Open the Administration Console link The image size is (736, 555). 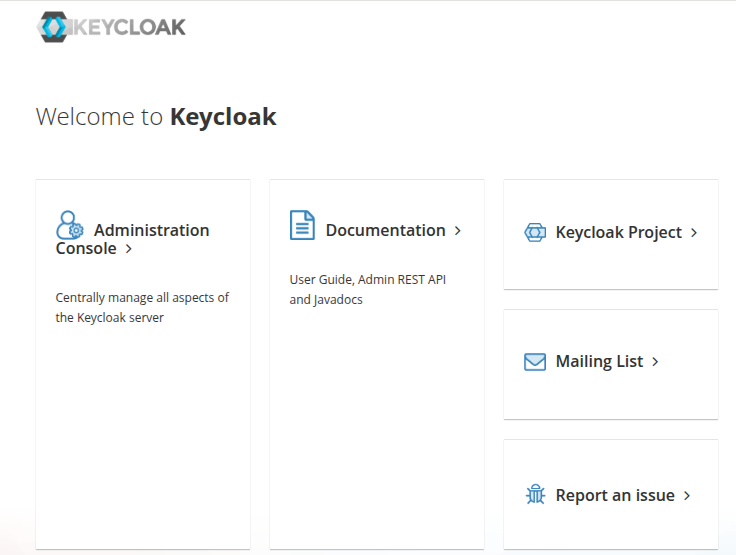pyautogui.click(x=151, y=230)
